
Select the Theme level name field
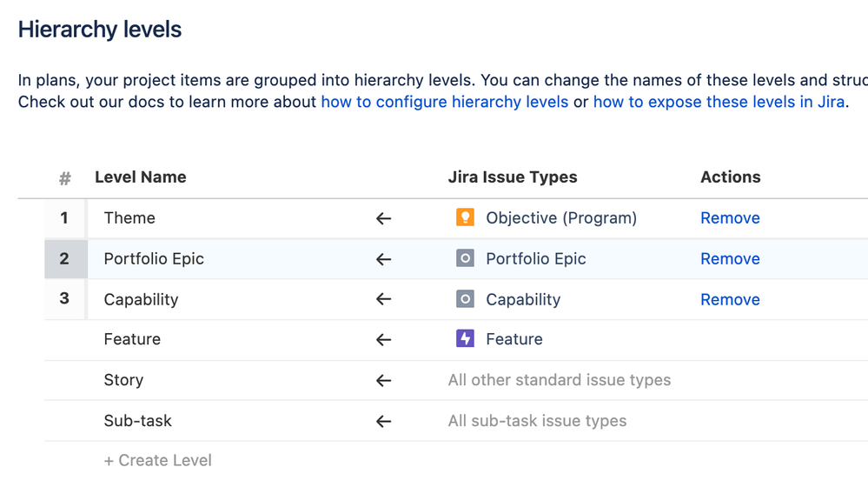click(129, 218)
